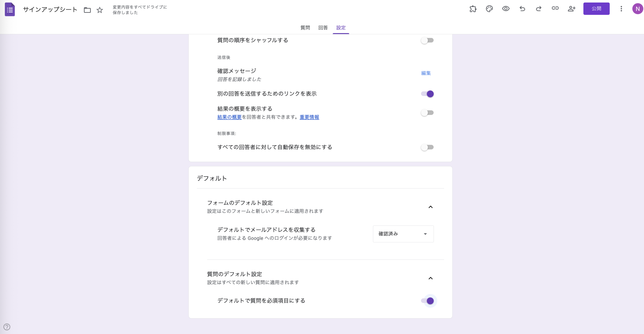Edit the 確認メッセージ via 編集 link
Screen dimensions: 644x334
(x=426, y=73)
